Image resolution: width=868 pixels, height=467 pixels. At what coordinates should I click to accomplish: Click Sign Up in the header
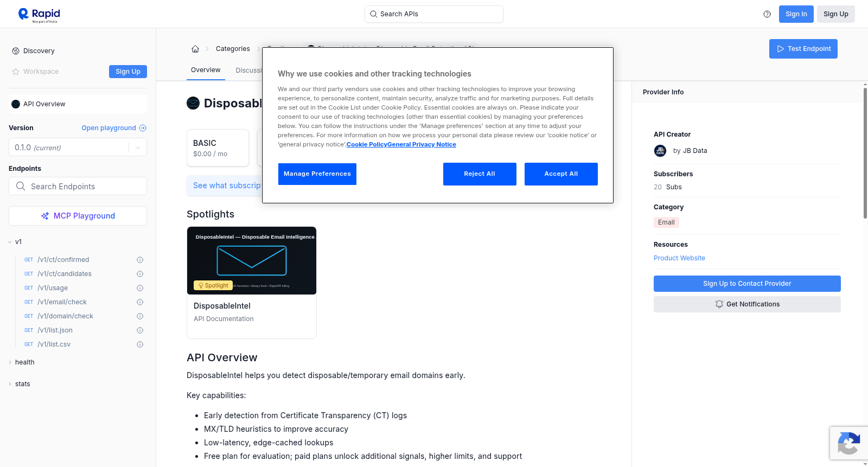coord(836,14)
